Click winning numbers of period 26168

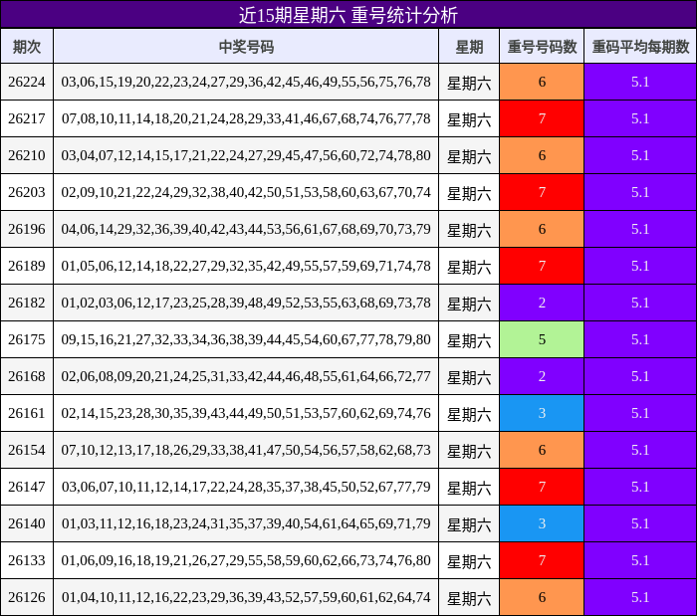pos(246,377)
